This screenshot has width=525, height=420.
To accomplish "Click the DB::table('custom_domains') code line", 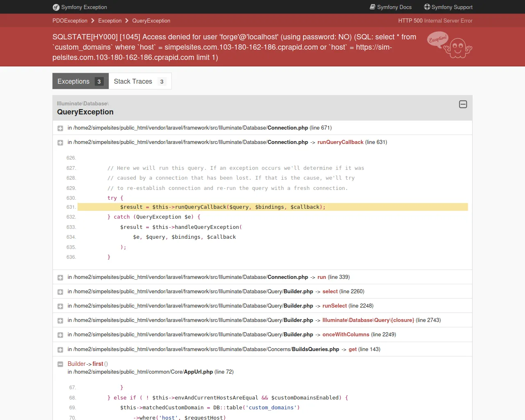I will 210,407.
